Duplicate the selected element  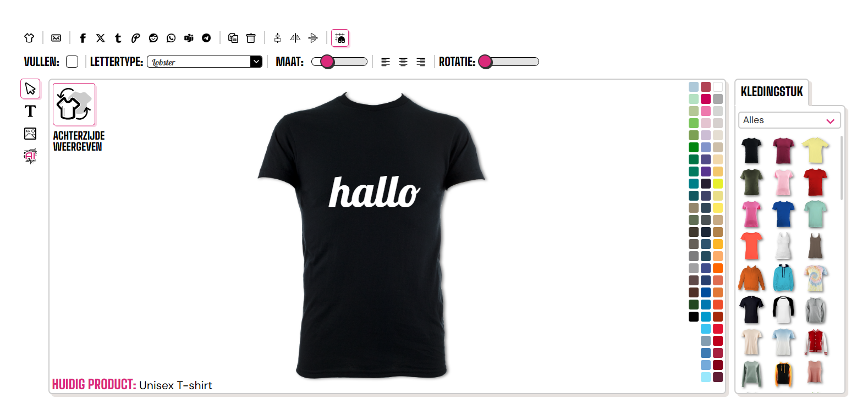(x=233, y=38)
